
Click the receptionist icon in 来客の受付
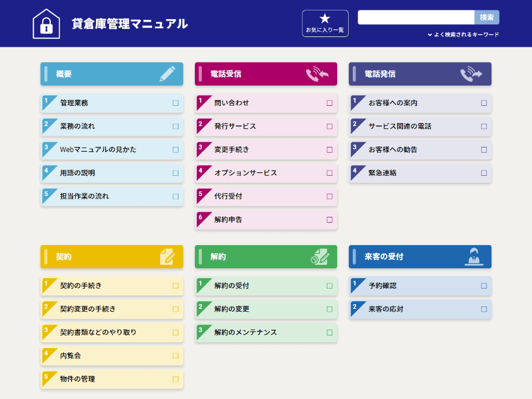click(474, 257)
